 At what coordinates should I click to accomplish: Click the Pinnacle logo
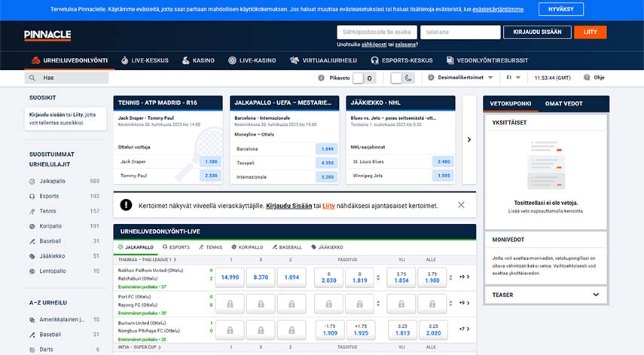pos(47,35)
